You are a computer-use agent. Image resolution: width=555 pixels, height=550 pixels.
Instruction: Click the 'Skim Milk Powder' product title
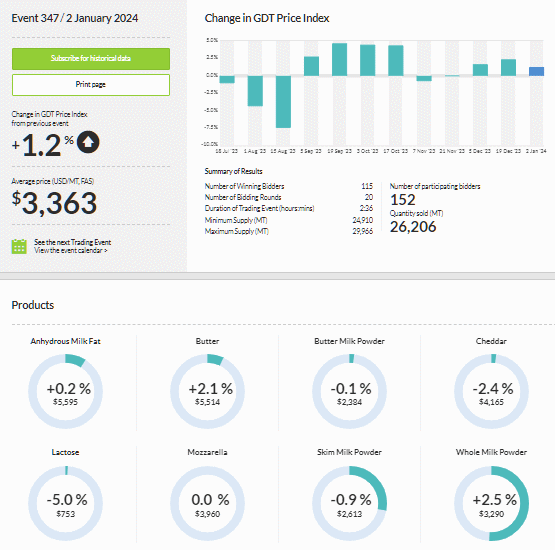(349, 452)
